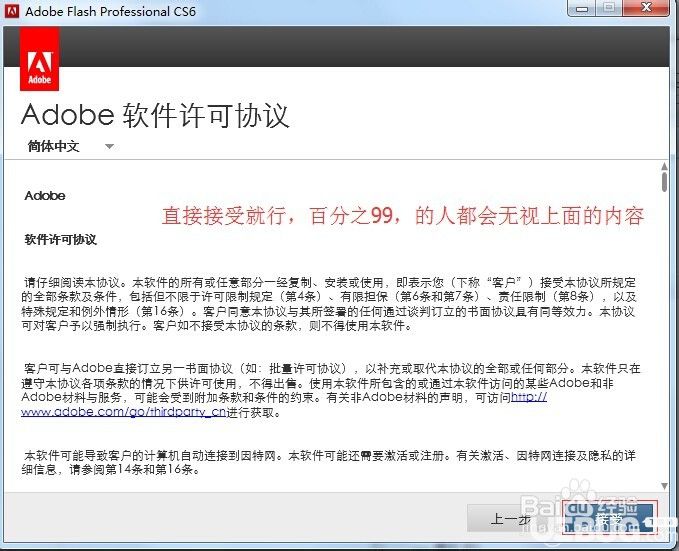Screen dimensions: 679x551
Task: Click the scrollbar up arrow
Action: click(x=664, y=167)
